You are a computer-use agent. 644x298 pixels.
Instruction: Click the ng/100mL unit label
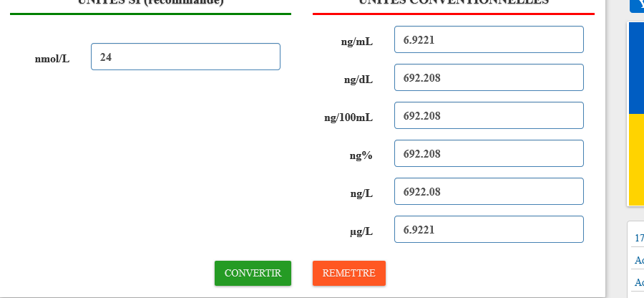348,118
